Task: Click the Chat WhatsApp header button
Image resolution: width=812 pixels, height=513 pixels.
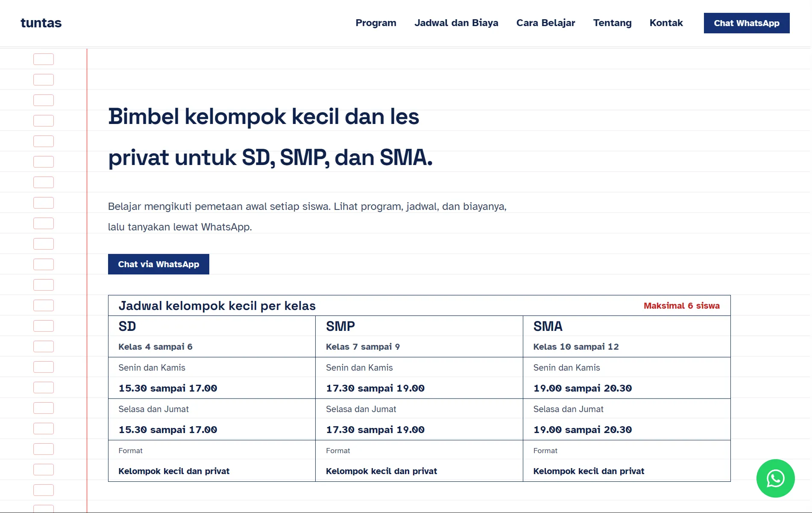Action: pos(747,23)
